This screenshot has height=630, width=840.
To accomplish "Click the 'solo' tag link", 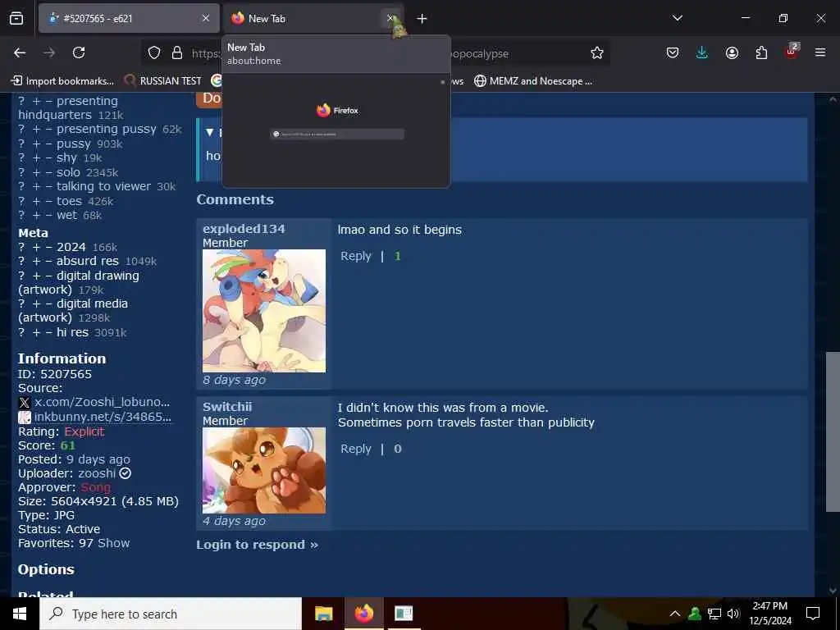I will pos(69,172).
